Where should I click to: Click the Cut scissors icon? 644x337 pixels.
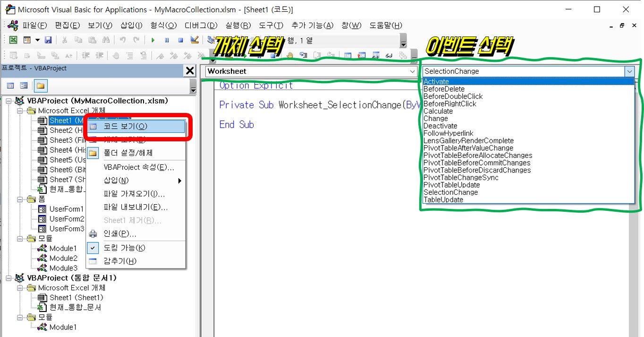65,41
